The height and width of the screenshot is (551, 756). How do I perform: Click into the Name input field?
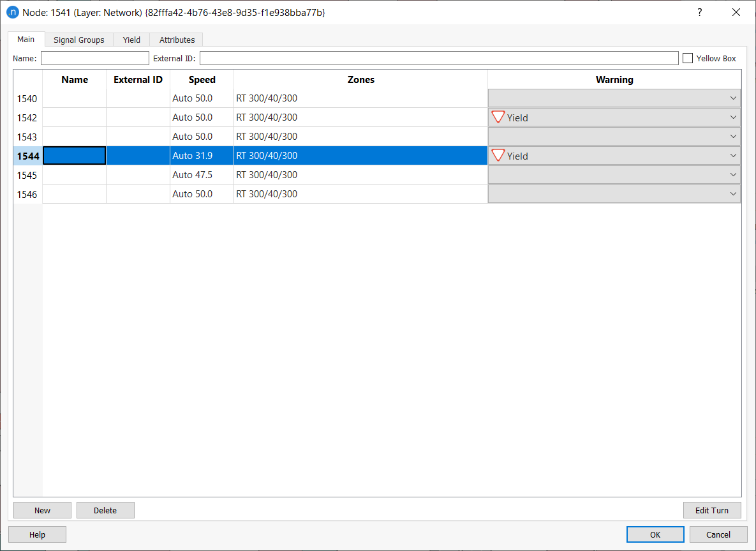(x=94, y=58)
